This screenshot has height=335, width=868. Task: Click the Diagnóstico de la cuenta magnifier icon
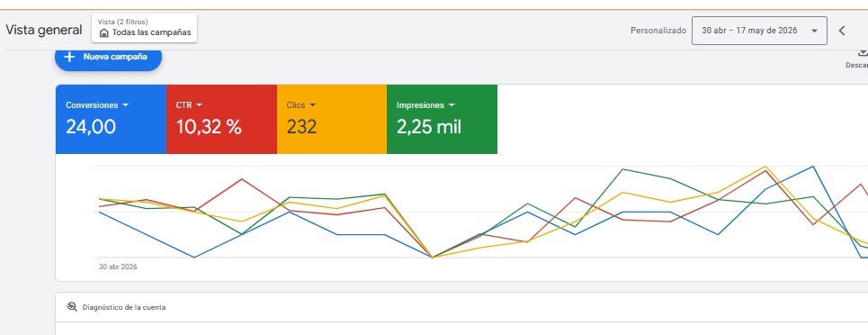(72, 307)
